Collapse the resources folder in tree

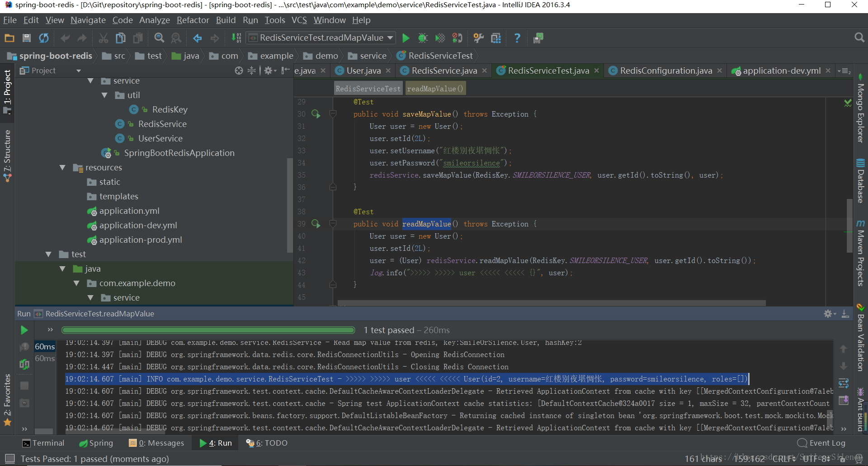pyautogui.click(x=62, y=167)
